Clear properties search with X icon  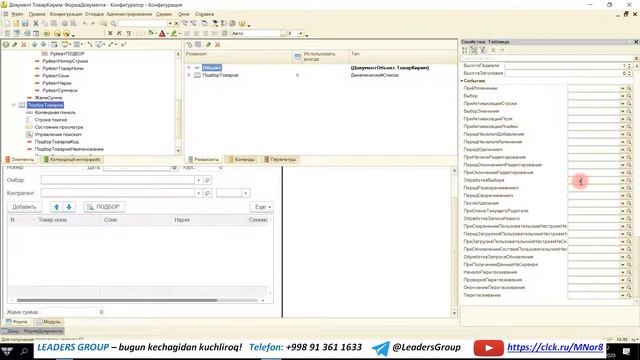(636, 58)
